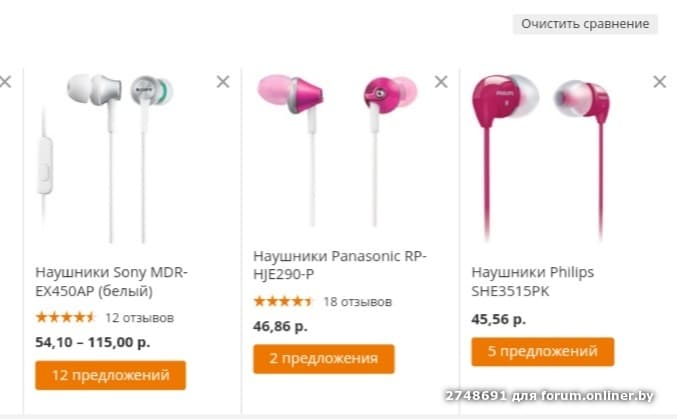Click "Очистить сравнение" button
677x419 pixels.
point(585,23)
